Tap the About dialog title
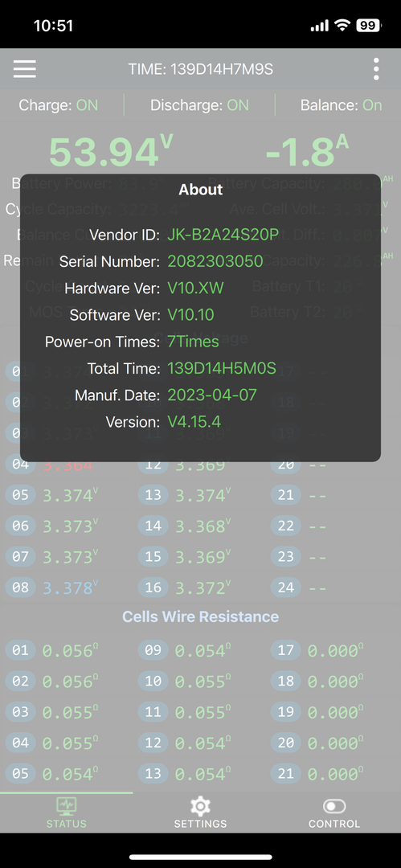The height and width of the screenshot is (868, 401). (201, 190)
